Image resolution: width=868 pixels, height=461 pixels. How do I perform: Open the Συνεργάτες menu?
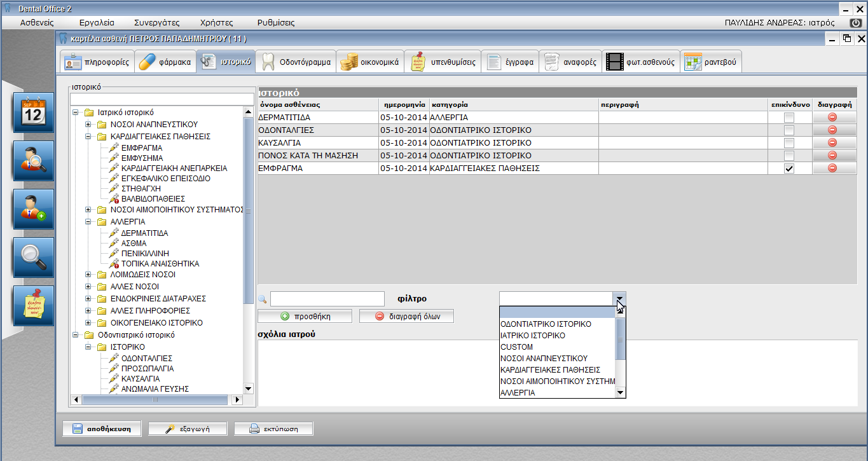click(157, 22)
